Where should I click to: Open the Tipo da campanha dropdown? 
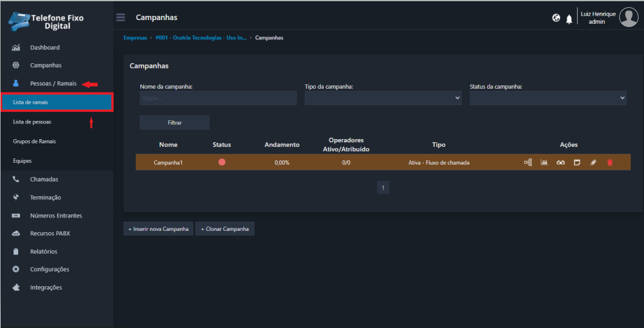tap(383, 98)
